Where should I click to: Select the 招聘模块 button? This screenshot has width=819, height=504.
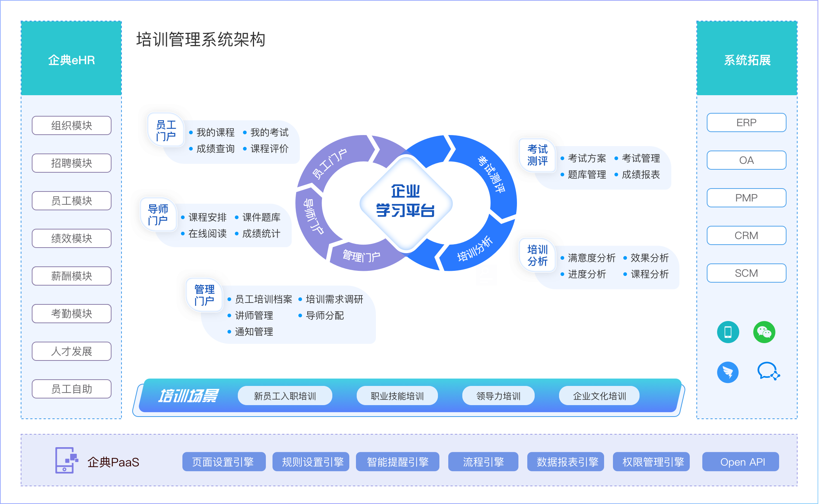72,163
